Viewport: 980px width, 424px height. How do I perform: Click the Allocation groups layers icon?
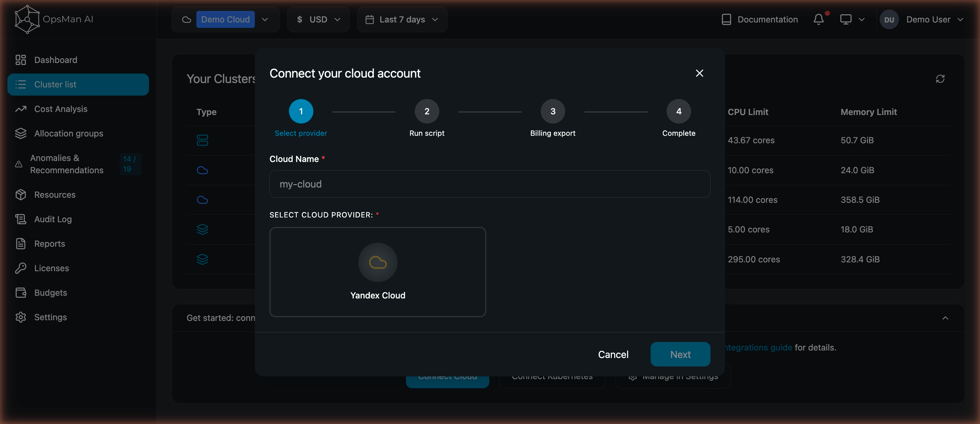[20, 133]
